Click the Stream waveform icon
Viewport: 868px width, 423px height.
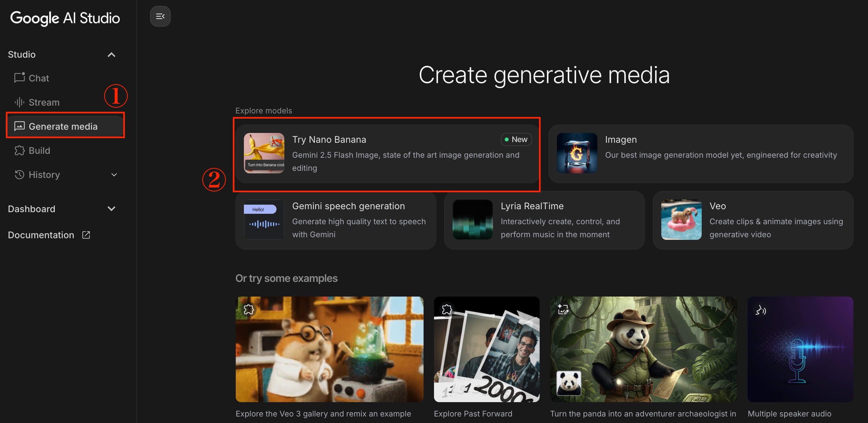19,102
